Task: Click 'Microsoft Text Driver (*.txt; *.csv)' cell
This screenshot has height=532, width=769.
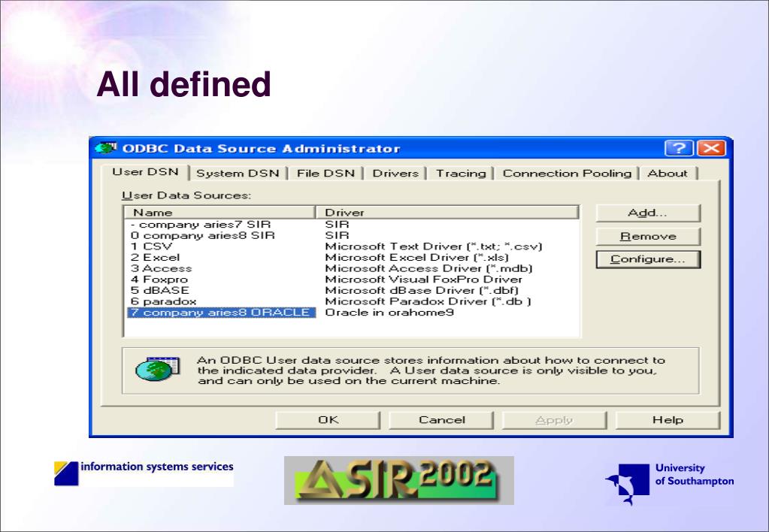Action: (434, 246)
